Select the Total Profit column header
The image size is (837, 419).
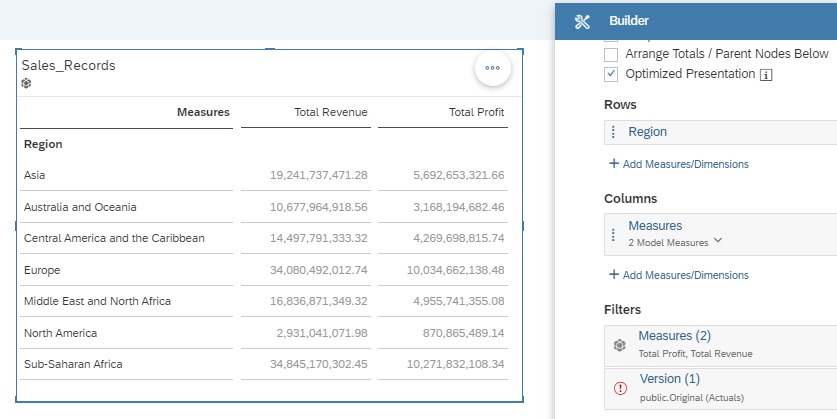(x=477, y=112)
